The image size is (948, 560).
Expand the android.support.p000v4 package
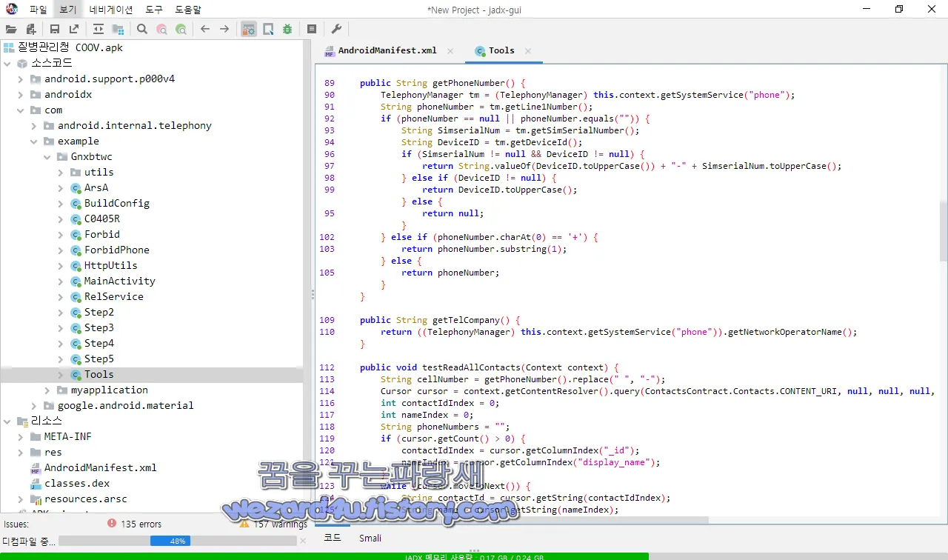pos(21,79)
